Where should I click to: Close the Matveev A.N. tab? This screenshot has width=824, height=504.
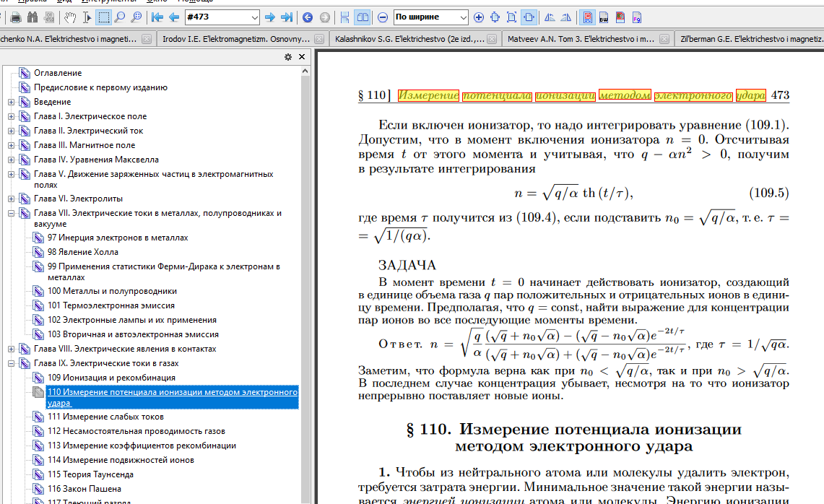(x=664, y=39)
